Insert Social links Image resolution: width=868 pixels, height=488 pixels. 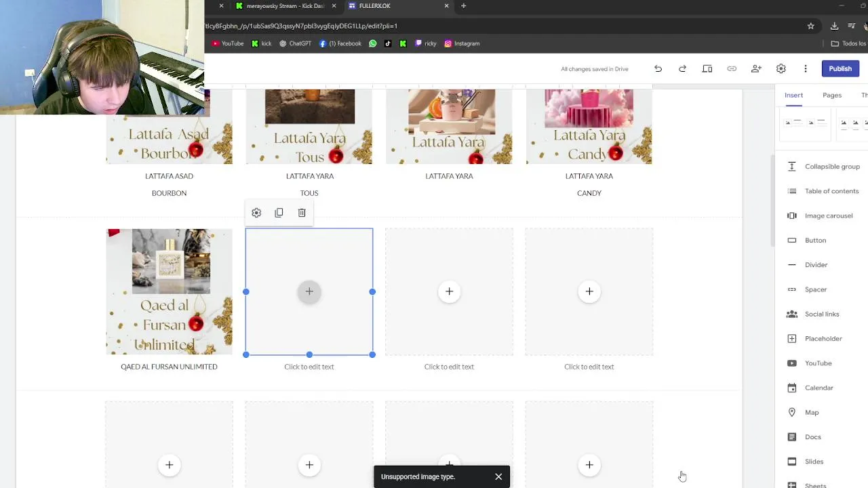813,314
